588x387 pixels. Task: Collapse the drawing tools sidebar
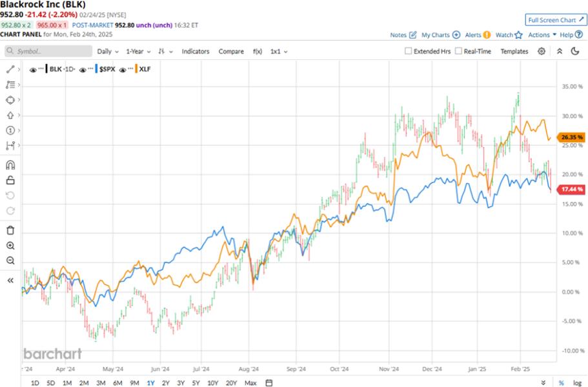[x=10, y=280]
